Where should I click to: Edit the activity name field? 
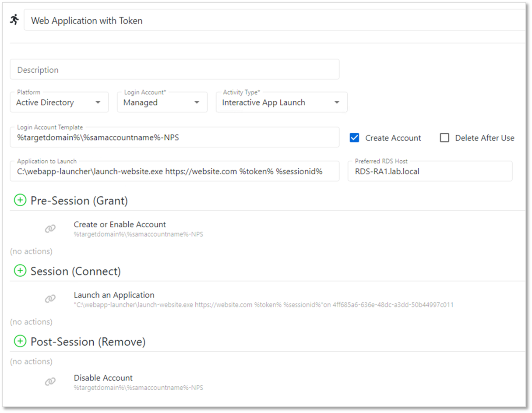275,21
